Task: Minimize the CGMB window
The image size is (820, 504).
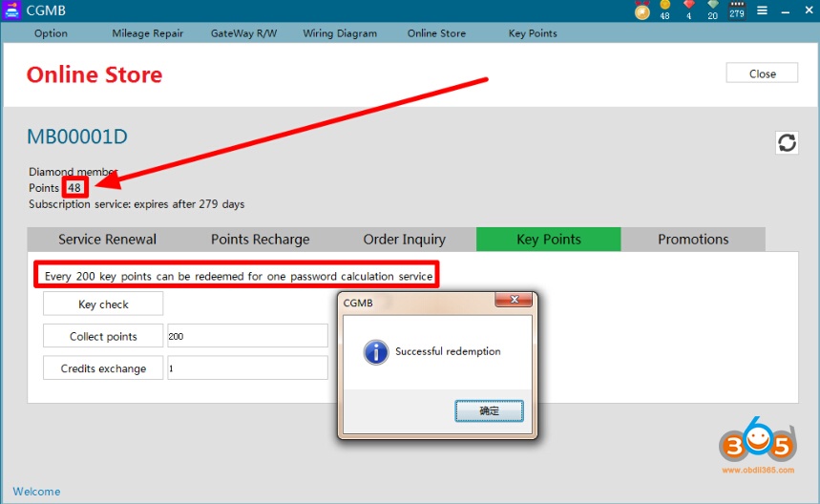Action: pos(786,11)
